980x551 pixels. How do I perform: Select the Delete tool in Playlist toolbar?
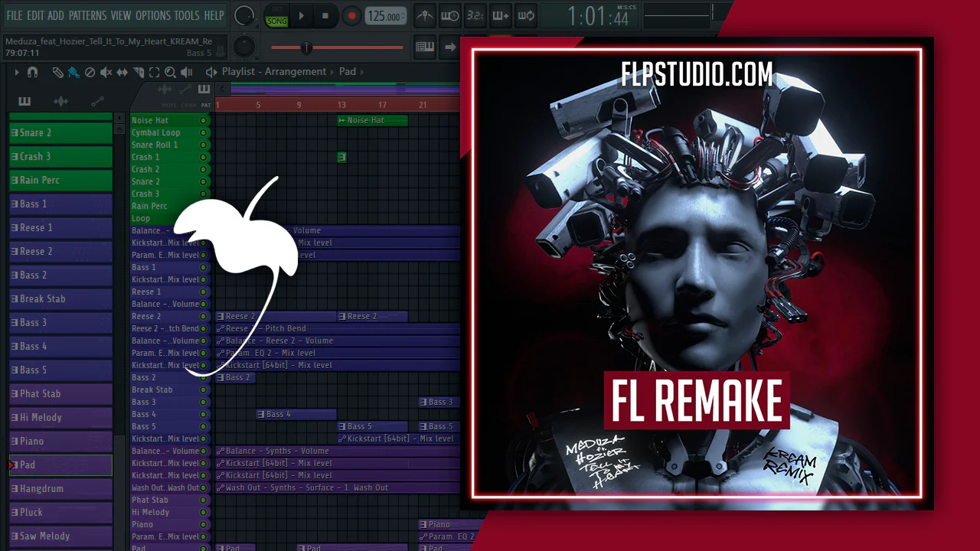90,72
